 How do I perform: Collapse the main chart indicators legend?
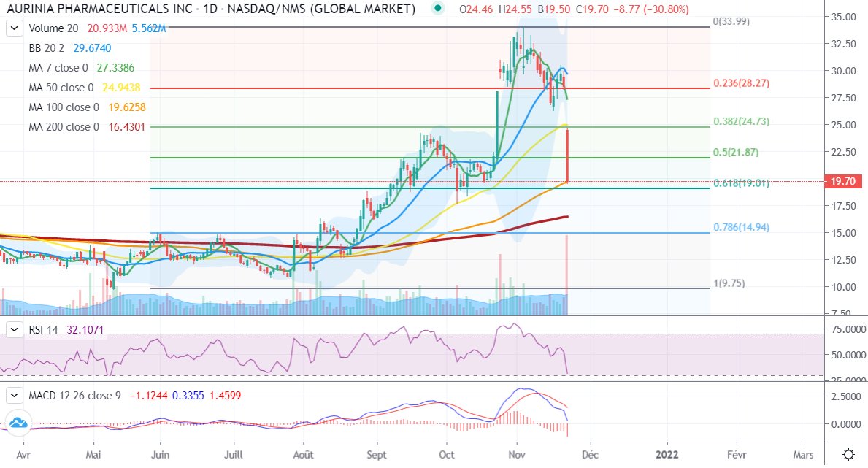pos(15,28)
